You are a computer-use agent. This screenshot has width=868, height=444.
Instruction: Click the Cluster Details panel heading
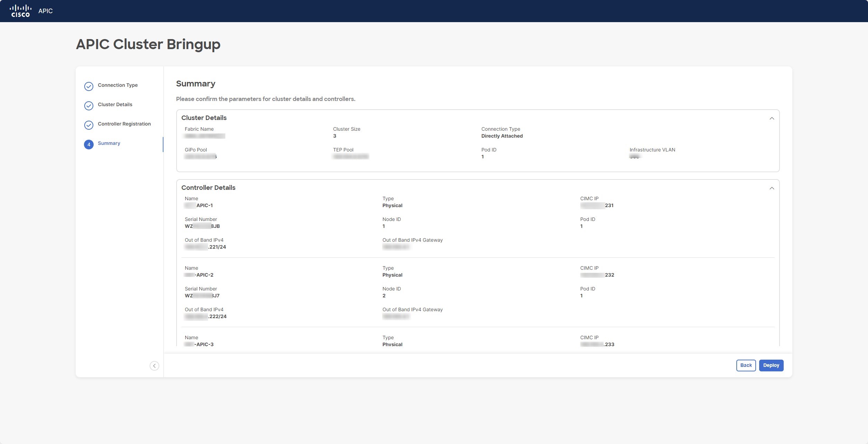[x=204, y=118]
